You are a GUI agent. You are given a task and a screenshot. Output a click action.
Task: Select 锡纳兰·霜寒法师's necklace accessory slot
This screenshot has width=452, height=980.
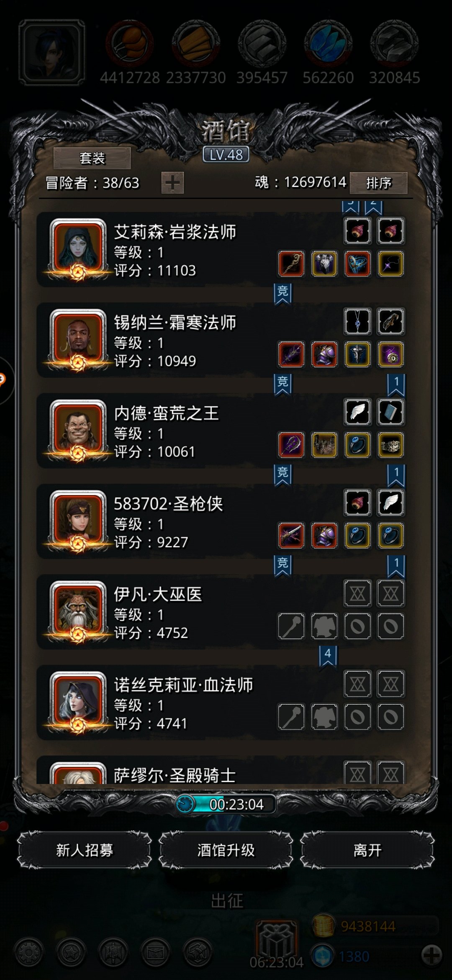click(x=357, y=321)
